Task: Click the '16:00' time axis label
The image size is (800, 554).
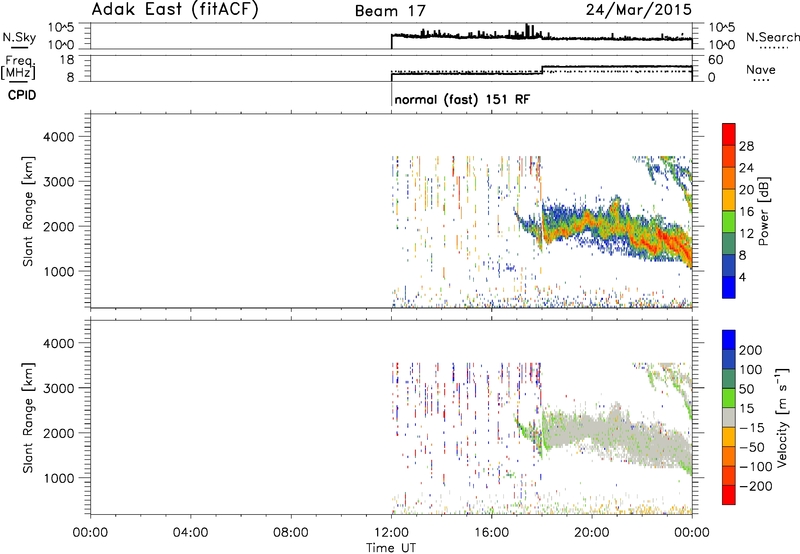Action: (491, 533)
